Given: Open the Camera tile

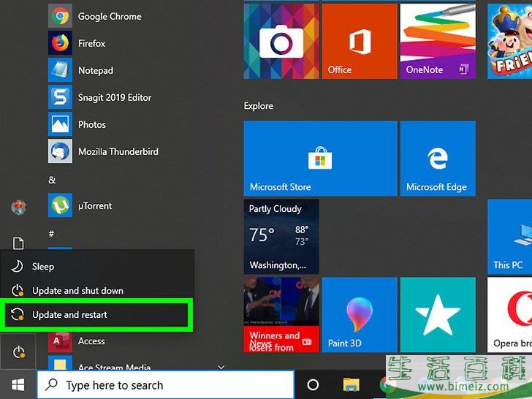Looking at the screenshot, I should (281, 42).
